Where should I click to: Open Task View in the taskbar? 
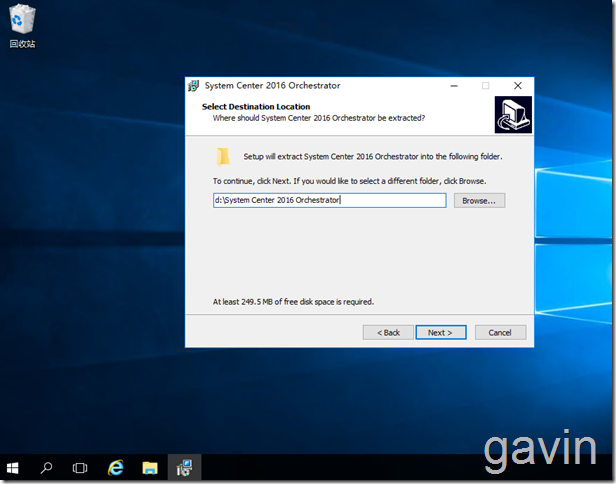click(80, 468)
